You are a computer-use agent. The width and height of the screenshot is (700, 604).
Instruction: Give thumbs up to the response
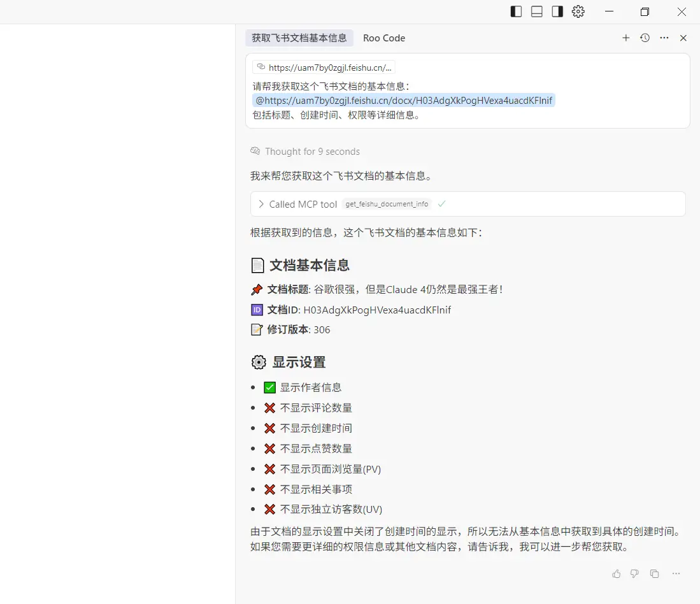[x=617, y=573]
